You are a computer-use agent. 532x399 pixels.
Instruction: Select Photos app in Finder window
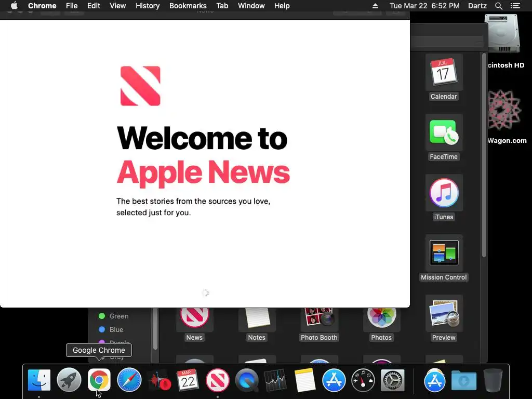pyautogui.click(x=381, y=325)
